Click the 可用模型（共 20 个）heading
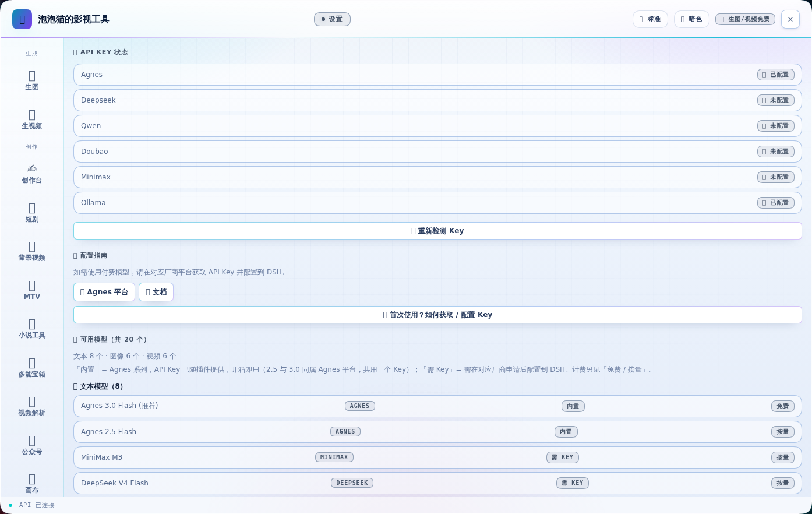This screenshot has width=812, height=514. [112, 339]
